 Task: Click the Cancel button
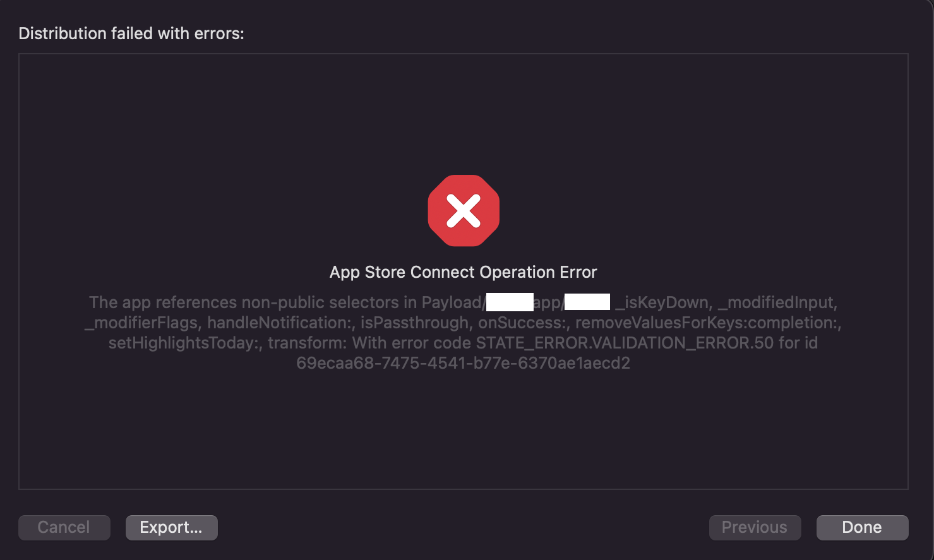tap(64, 527)
